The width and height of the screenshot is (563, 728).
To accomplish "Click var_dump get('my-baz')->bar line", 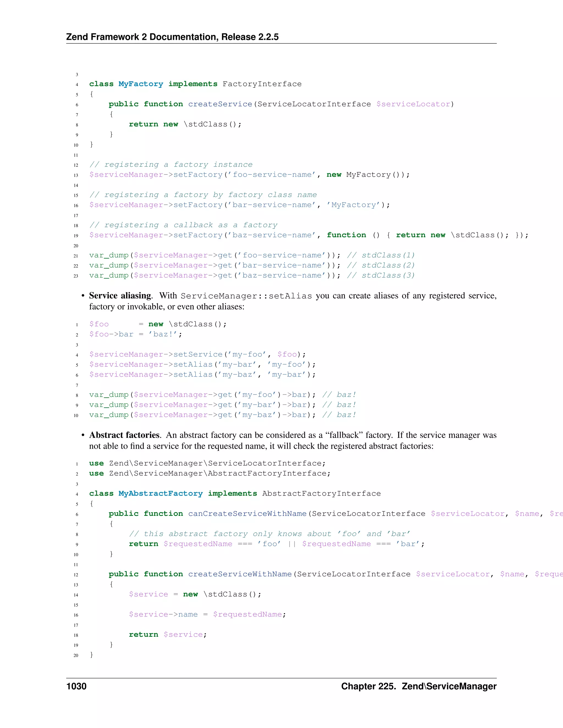I will pos(222,415).
